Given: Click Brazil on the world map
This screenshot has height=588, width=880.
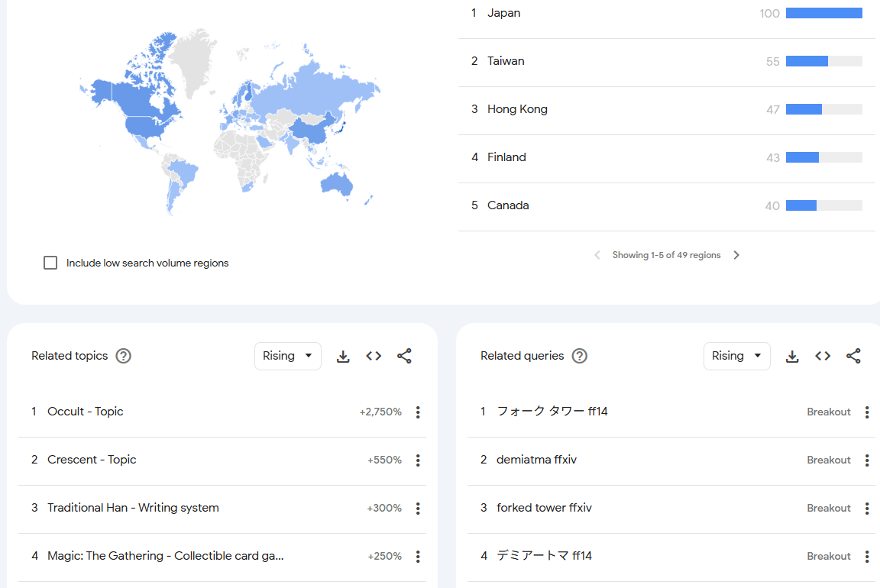Looking at the screenshot, I should click(184, 171).
